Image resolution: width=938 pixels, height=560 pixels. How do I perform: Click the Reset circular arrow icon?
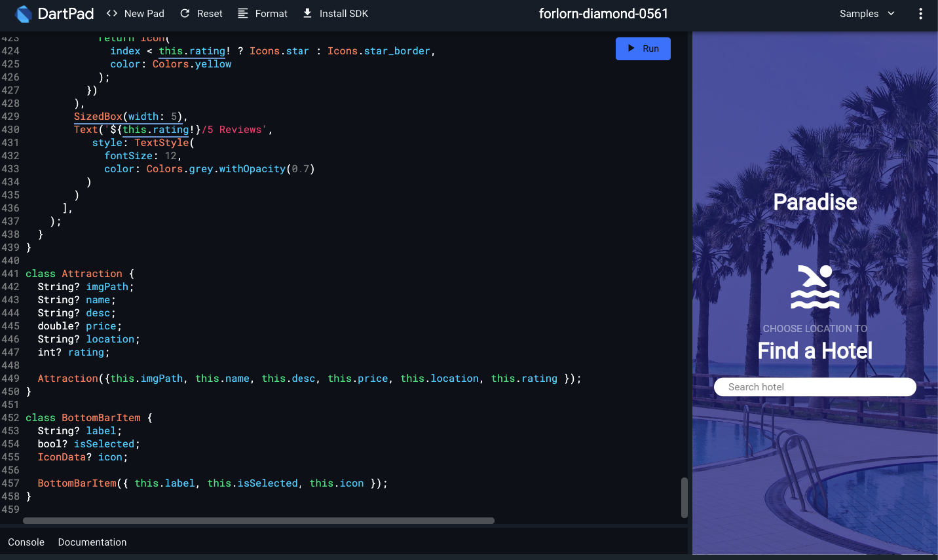pos(185,13)
